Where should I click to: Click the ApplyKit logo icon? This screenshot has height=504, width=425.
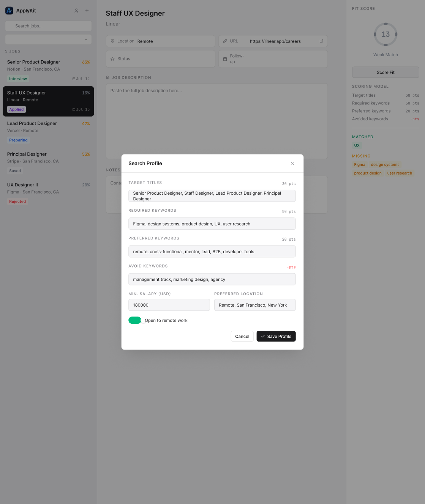coord(9,11)
